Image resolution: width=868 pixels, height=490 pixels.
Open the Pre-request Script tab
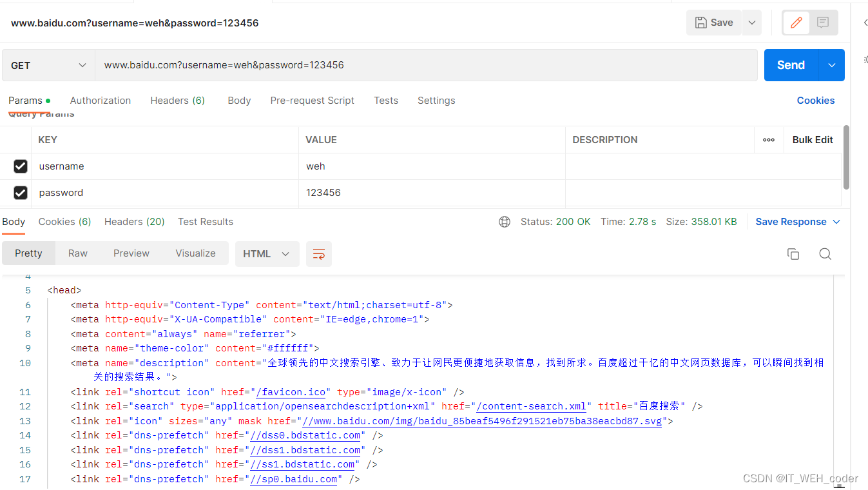tap(313, 101)
